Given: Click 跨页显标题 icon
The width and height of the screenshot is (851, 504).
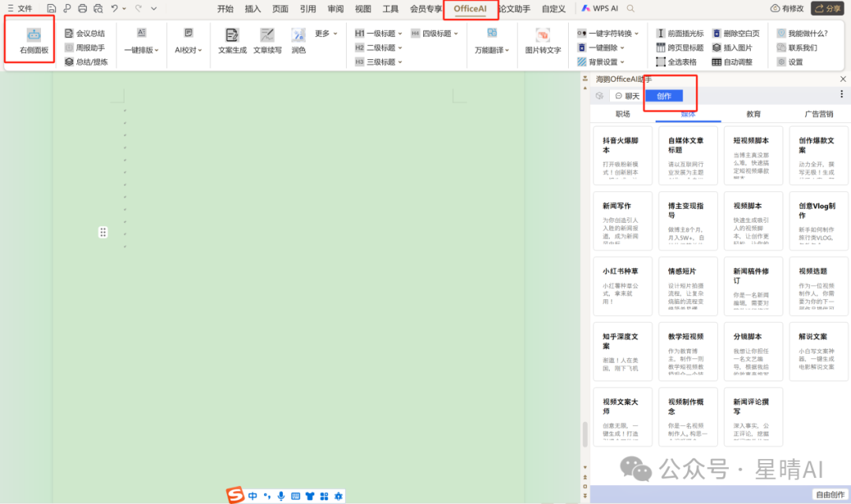Looking at the screenshot, I should [660, 48].
